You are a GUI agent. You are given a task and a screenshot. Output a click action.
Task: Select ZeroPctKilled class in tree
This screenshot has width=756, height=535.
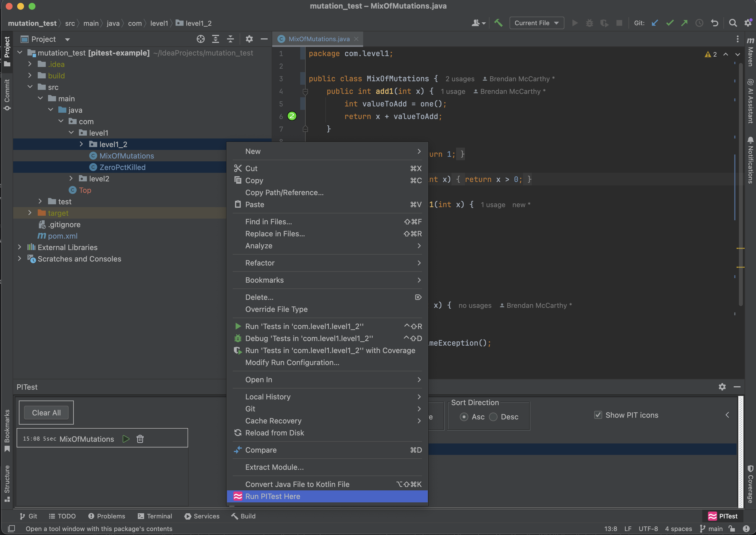tap(122, 167)
